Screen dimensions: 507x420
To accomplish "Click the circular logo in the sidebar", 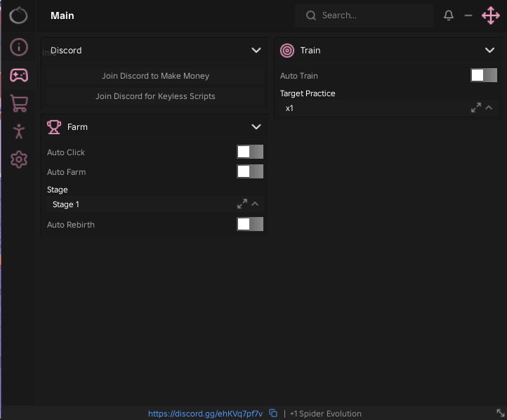I will click(18, 15).
